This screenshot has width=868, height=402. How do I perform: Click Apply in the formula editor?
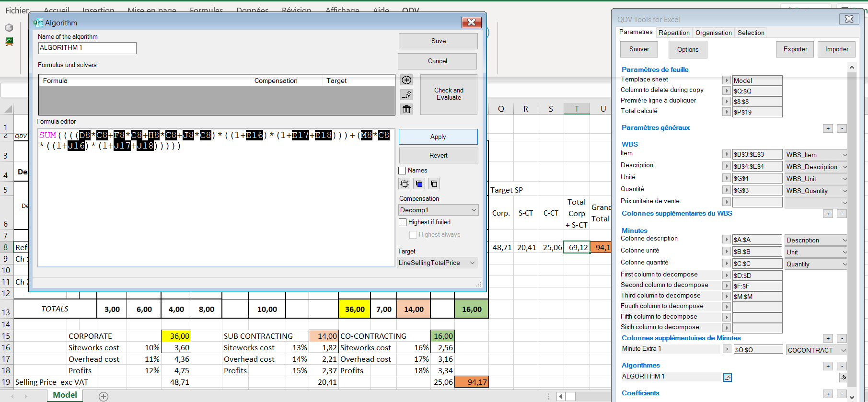(x=438, y=137)
